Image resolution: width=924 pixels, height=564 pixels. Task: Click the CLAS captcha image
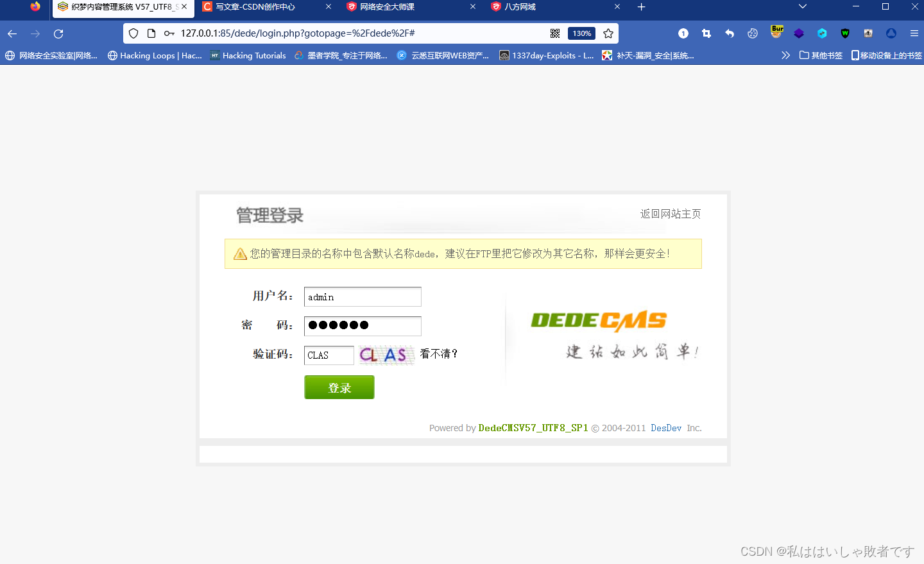[386, 355]
